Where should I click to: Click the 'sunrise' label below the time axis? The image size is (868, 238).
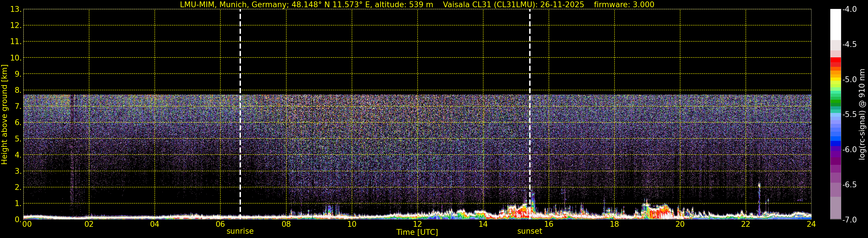pos(240,231)
